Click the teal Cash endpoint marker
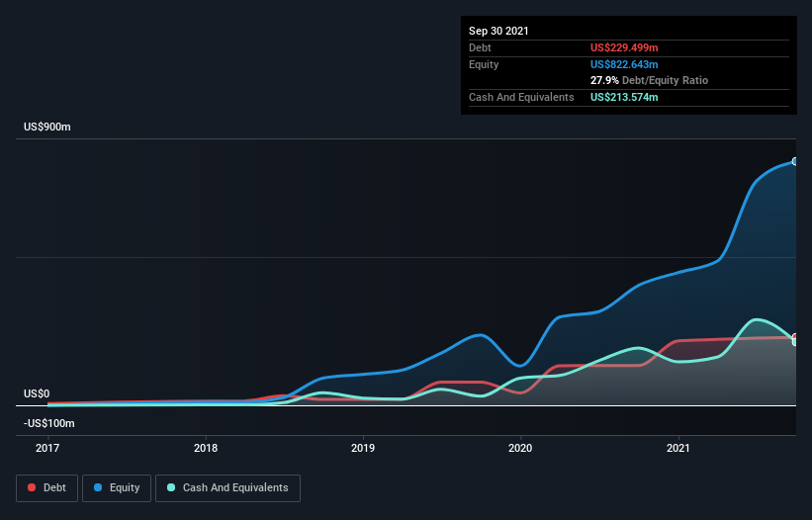Screen dimensions: 812x520 [795, 341]
